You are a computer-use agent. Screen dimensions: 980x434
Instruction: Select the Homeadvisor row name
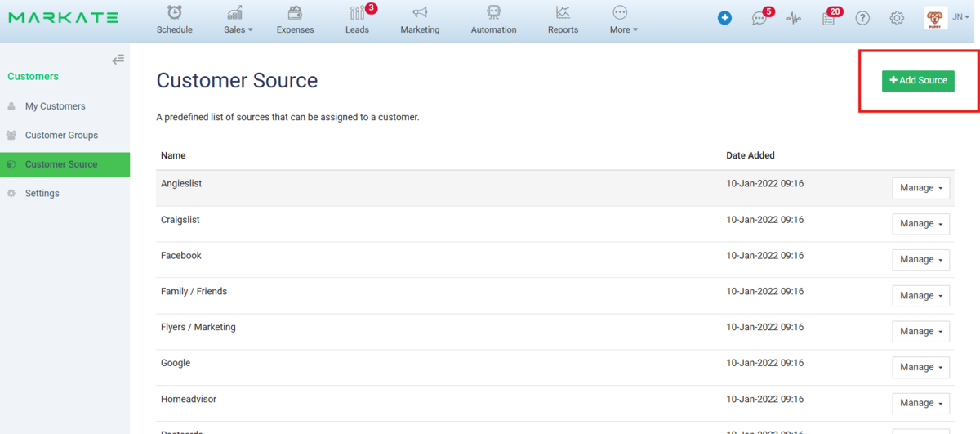click(x=189, y=400)
